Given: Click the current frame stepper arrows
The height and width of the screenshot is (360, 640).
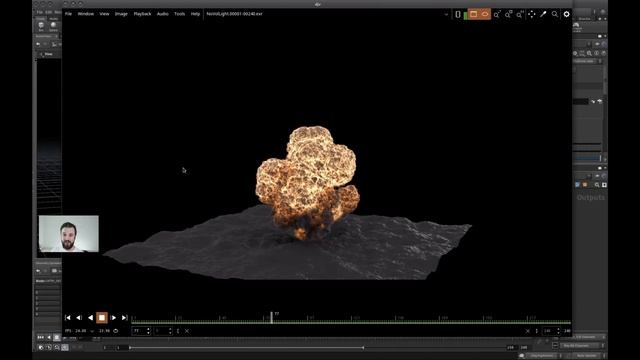Looking at the screenshot, I should 148,331.
